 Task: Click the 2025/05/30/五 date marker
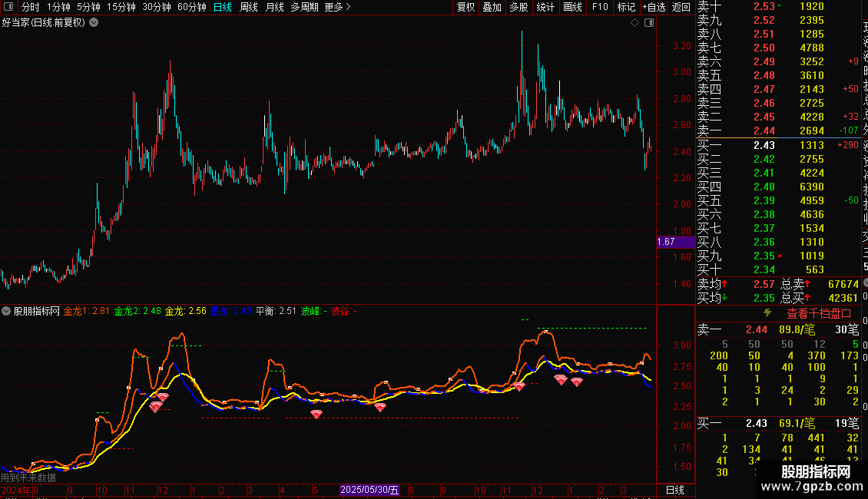pyautogui.click(x=369, y=490)
